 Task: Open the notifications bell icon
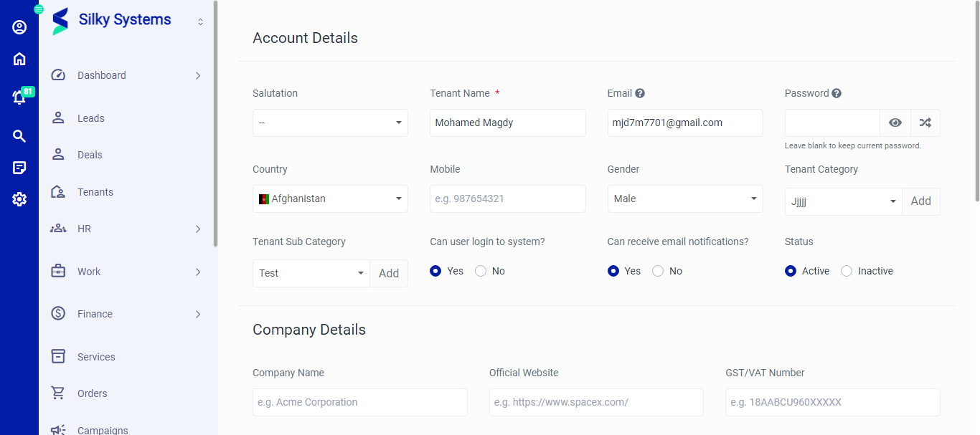coord(19,97)
